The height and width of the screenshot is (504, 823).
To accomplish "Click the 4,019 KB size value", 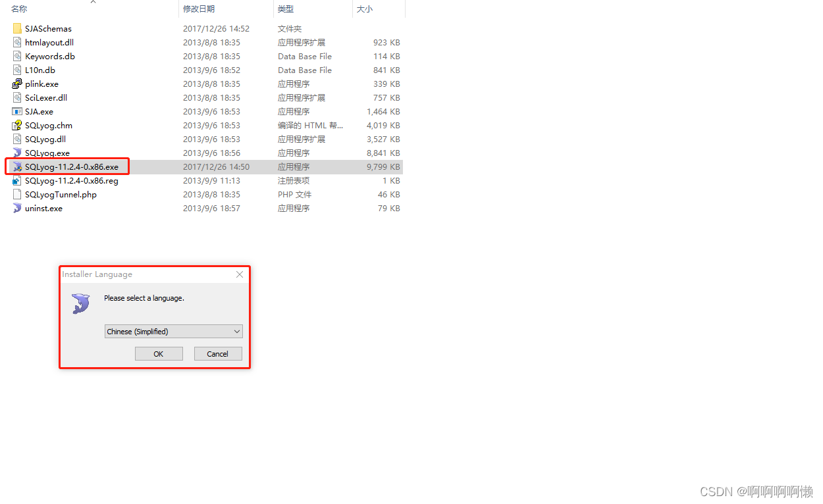I will (x=384, y=125).
